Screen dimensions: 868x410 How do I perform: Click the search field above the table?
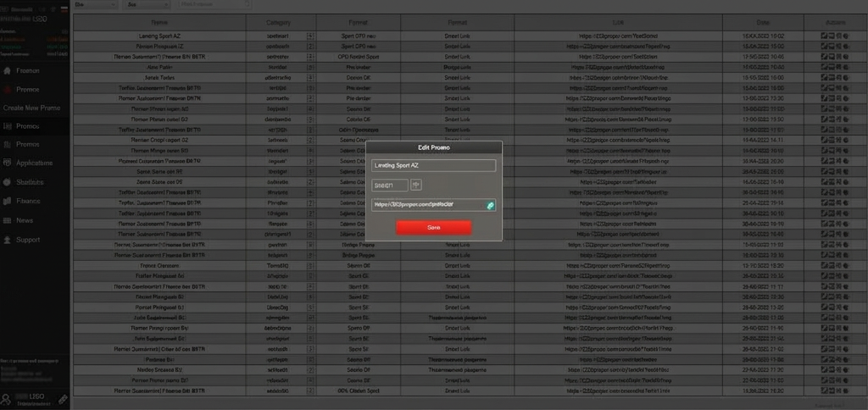214,4
